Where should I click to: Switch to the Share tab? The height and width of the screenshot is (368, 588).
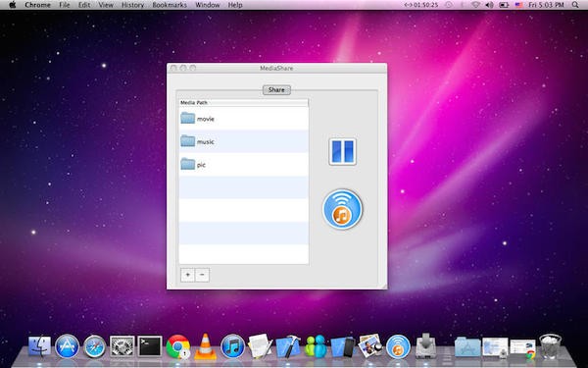point(276,90)
